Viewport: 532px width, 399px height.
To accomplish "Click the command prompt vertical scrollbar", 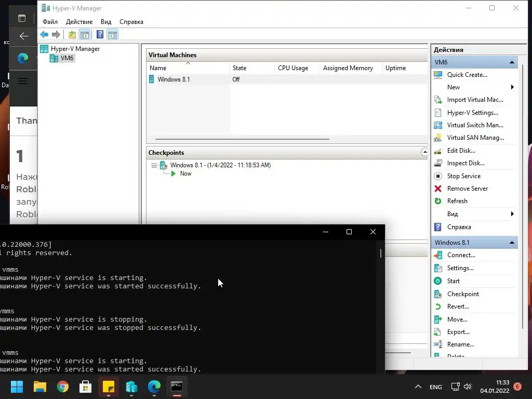I will [381, 253].
